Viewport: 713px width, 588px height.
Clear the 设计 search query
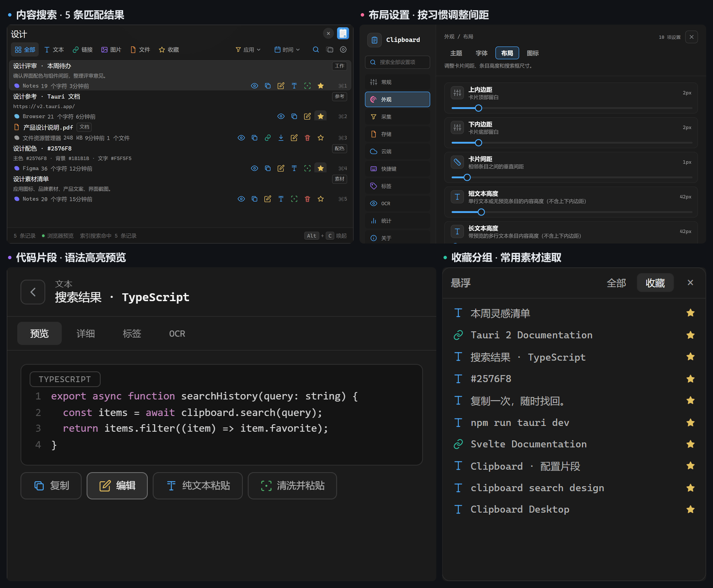[x=328, y=34]
